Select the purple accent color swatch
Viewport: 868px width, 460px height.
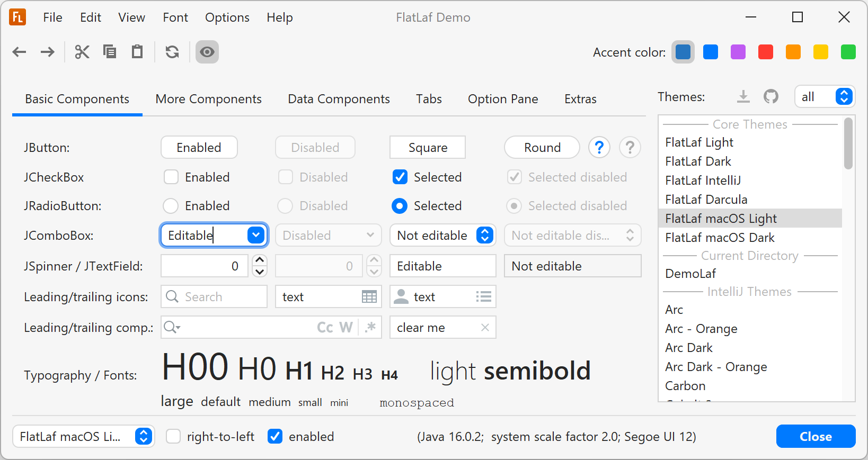738,52
